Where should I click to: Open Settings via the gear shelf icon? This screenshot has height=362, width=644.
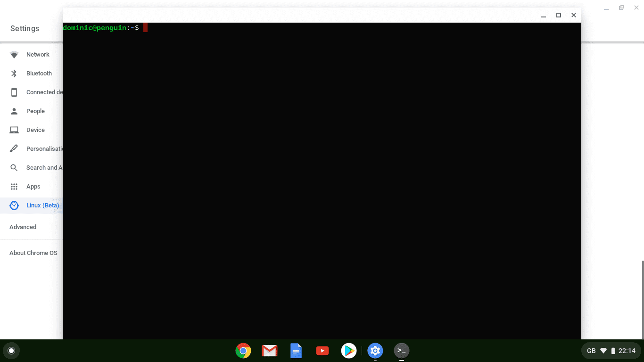(375, 351)
